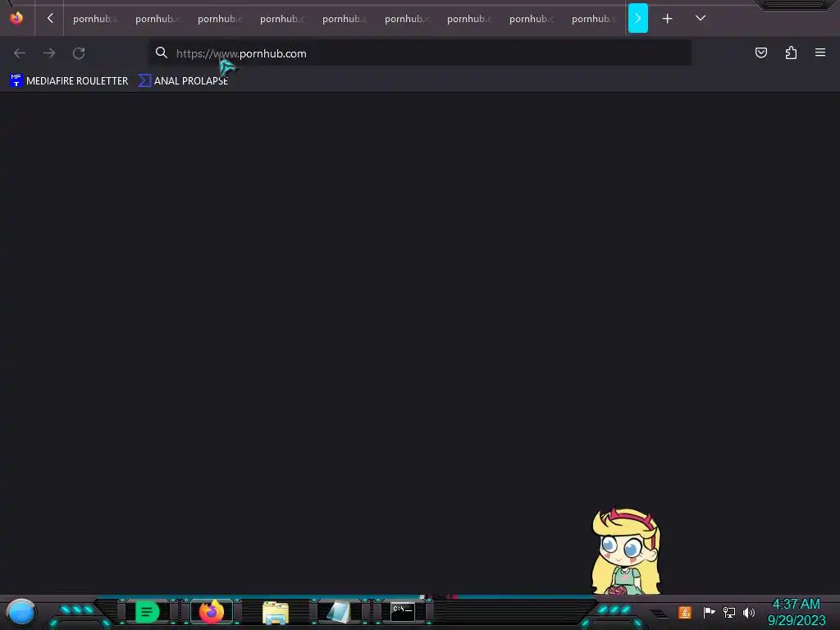The height and width of the screenshot is (630, 840).
Task: Open Action Center from the flag icon
Action: [709, 612]
